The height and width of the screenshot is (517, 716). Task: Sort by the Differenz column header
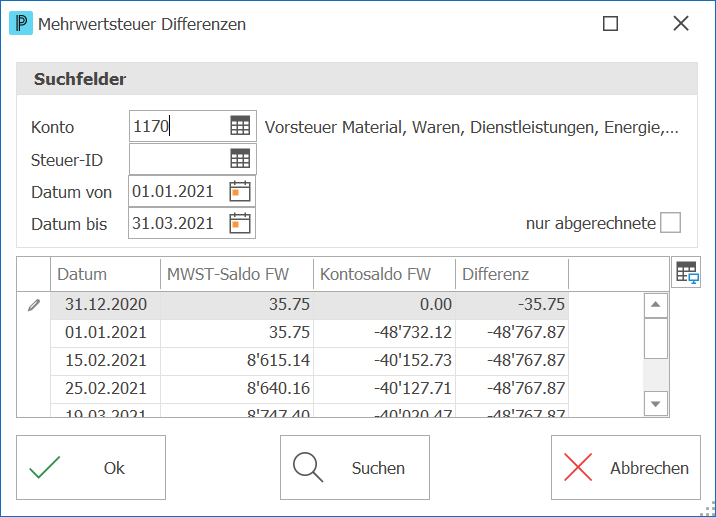click(x=512, y=274)
